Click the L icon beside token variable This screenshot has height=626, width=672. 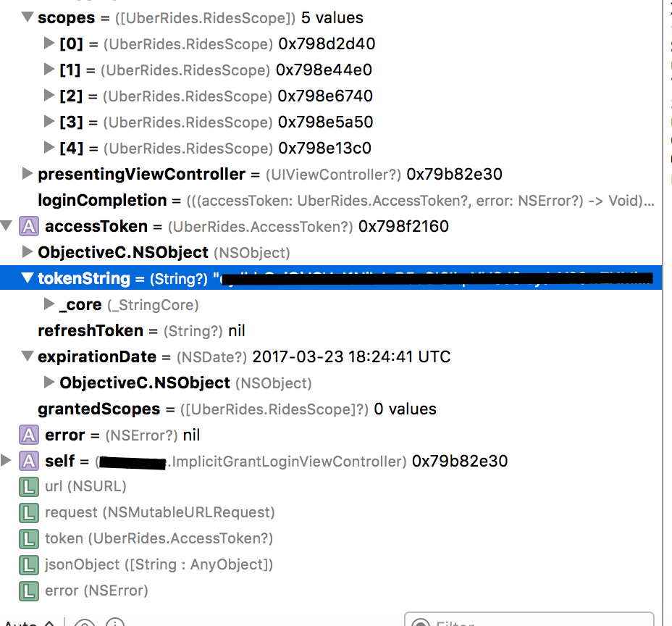[30, 538]
